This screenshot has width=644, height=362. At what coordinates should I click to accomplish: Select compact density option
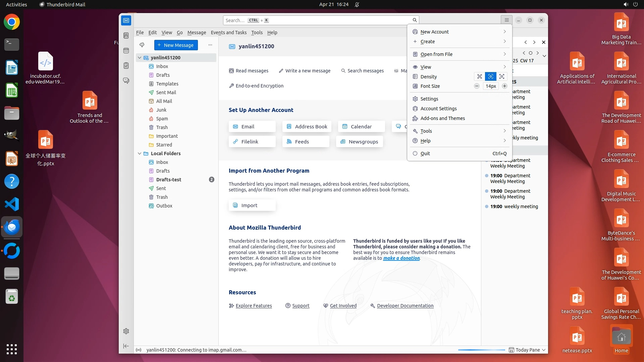[x=480, y=76]
